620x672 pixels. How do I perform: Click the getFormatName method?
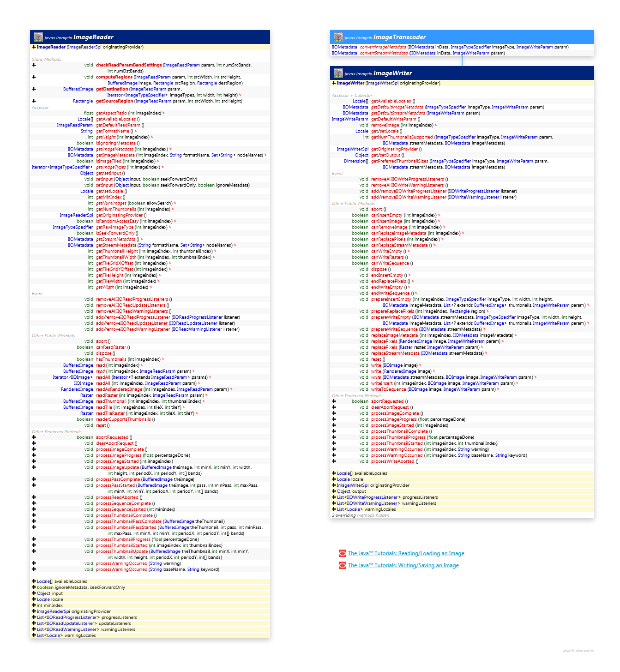[113, 131]
